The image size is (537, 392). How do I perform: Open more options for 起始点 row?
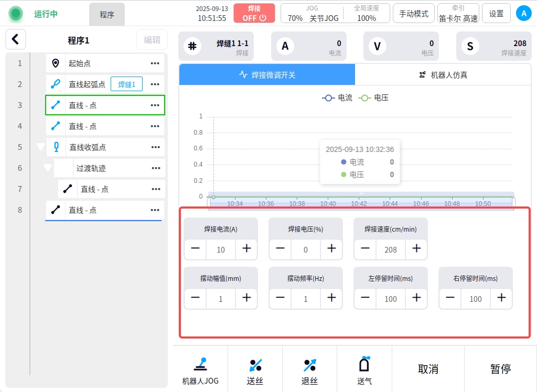[x=155, y=63]
